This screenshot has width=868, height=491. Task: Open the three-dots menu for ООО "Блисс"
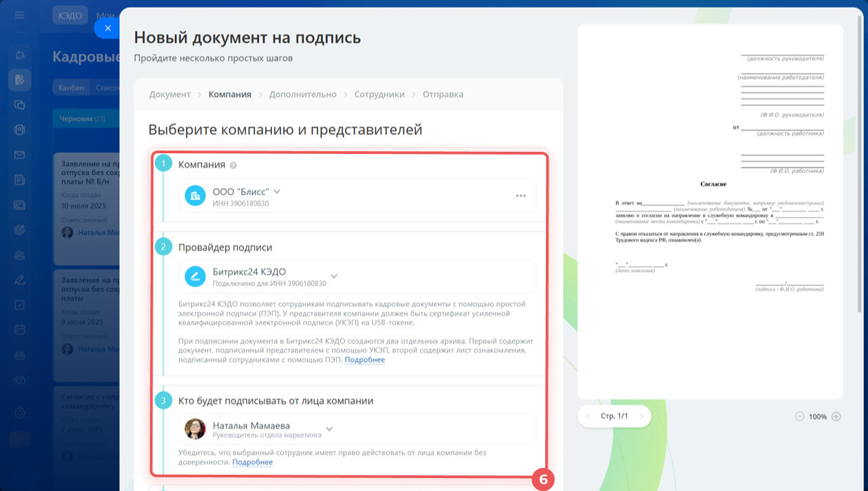pos(521,196)
